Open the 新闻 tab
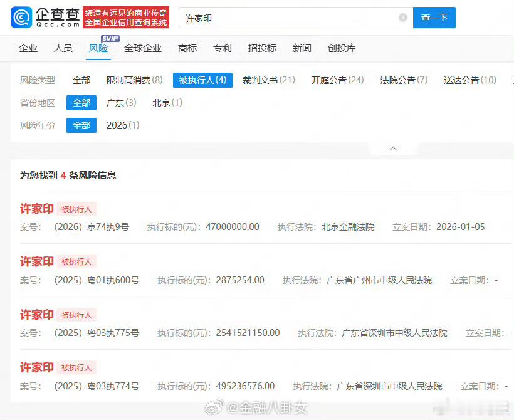The height and width of the screenshot is (420, 514). [302, 48]
